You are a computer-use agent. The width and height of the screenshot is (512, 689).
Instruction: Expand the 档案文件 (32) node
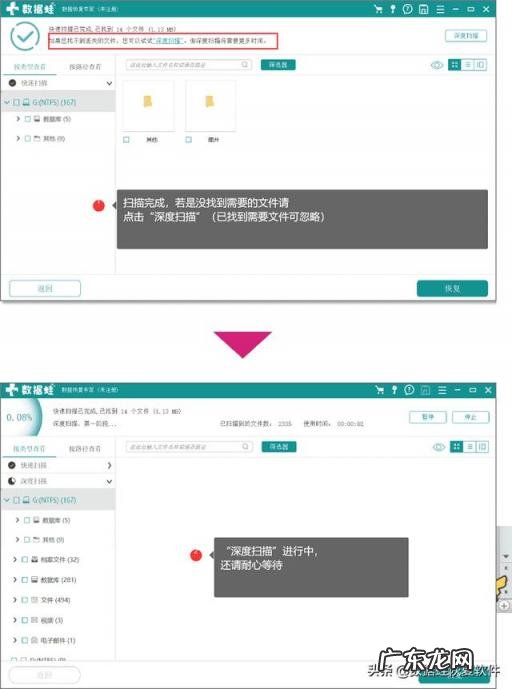pyautogui.click(x=15, y=559)
